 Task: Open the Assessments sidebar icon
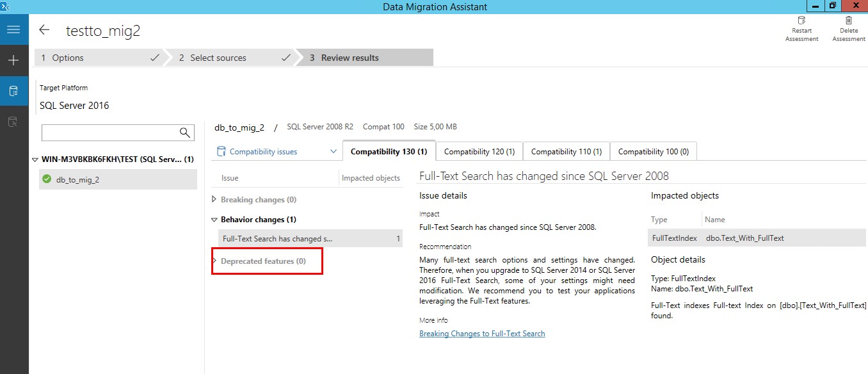[x=13, y=91]
